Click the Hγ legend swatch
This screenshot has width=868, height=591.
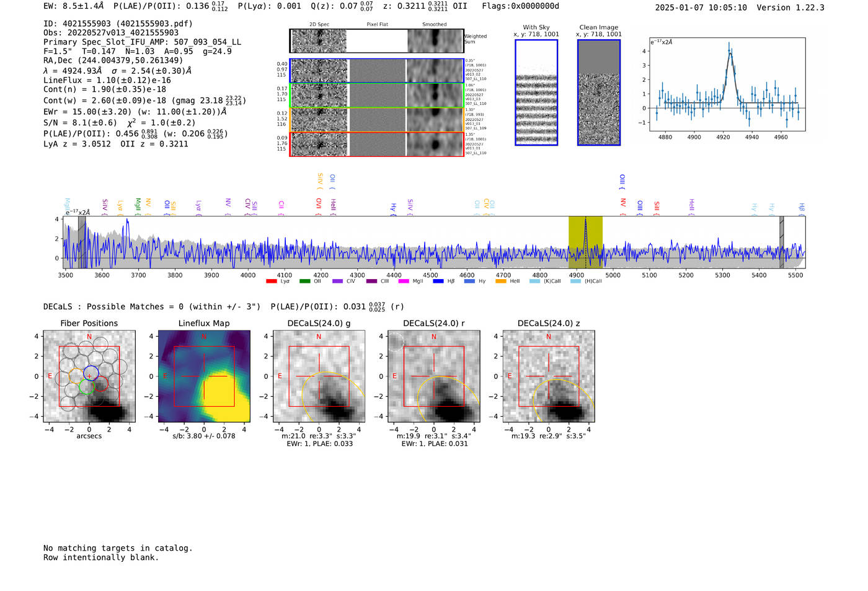469,282
